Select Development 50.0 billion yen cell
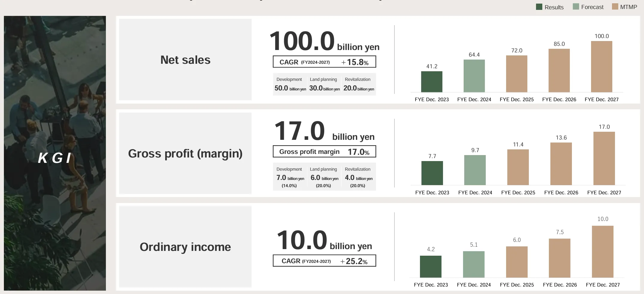Image resolution: width=644 pixels, height=294 pixels. [x=290, y=84]
